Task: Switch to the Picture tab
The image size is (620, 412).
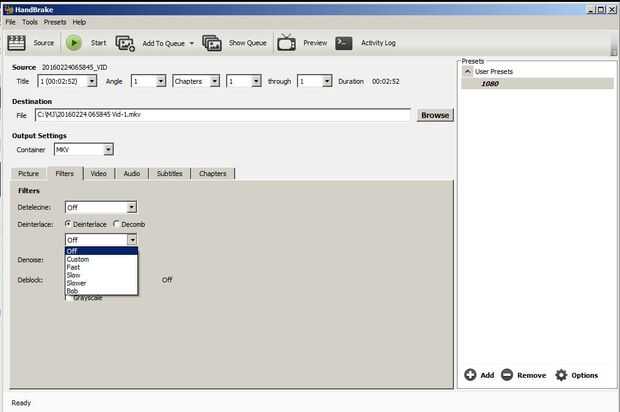Action: 28,174
